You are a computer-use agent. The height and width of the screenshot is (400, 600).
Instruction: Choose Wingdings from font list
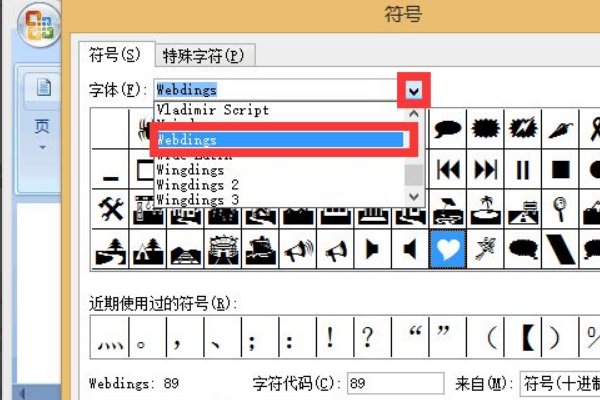tap(190, 170)
